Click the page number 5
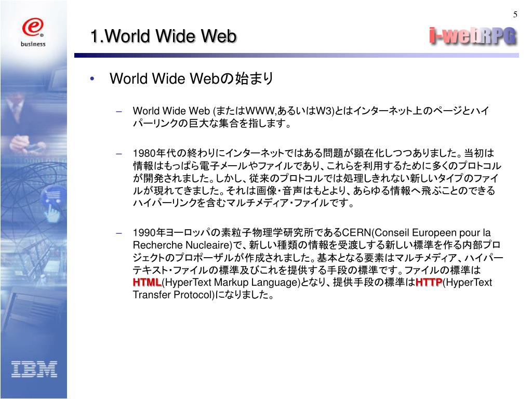Image resolution: width=532 pixels, height=399 pixels. [x=515, y=15]
